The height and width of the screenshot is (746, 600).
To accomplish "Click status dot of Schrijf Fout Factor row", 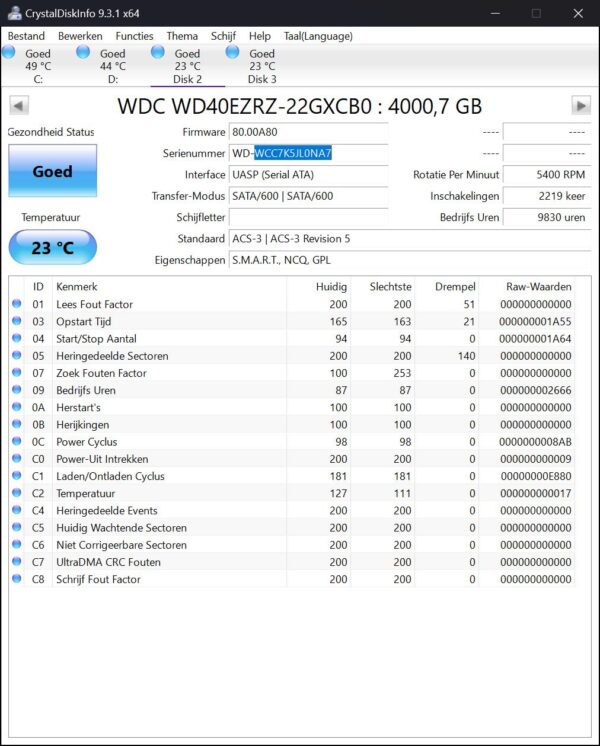I will (x=17, y=579).
